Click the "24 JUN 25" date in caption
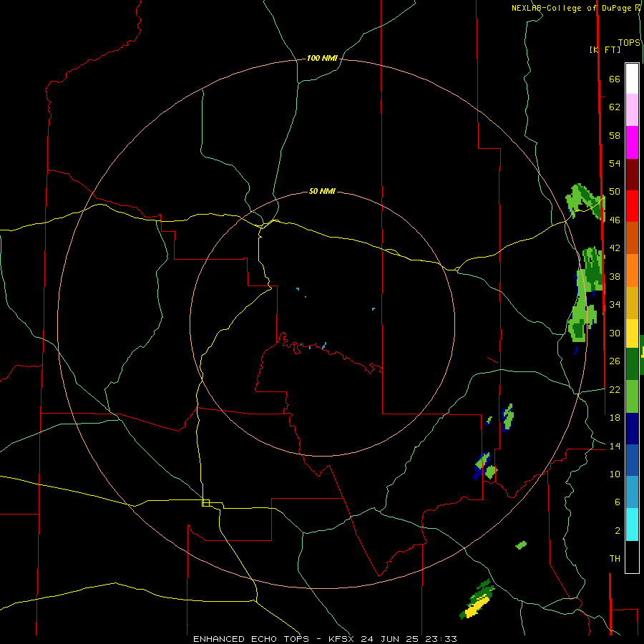The width and height of the screenshot is (644, 644). [x=390, y=639]
